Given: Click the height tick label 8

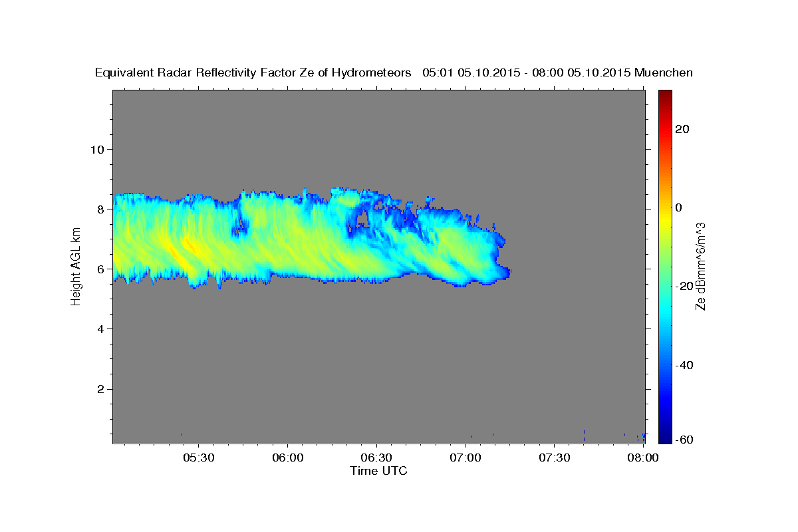Looking at the screenshot, I should point(101,209).
